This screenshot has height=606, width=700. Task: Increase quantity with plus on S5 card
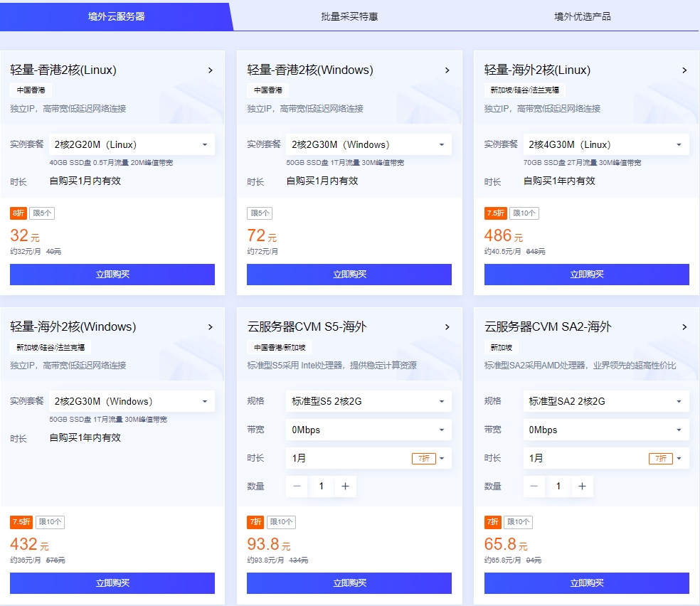pos(345,487)
